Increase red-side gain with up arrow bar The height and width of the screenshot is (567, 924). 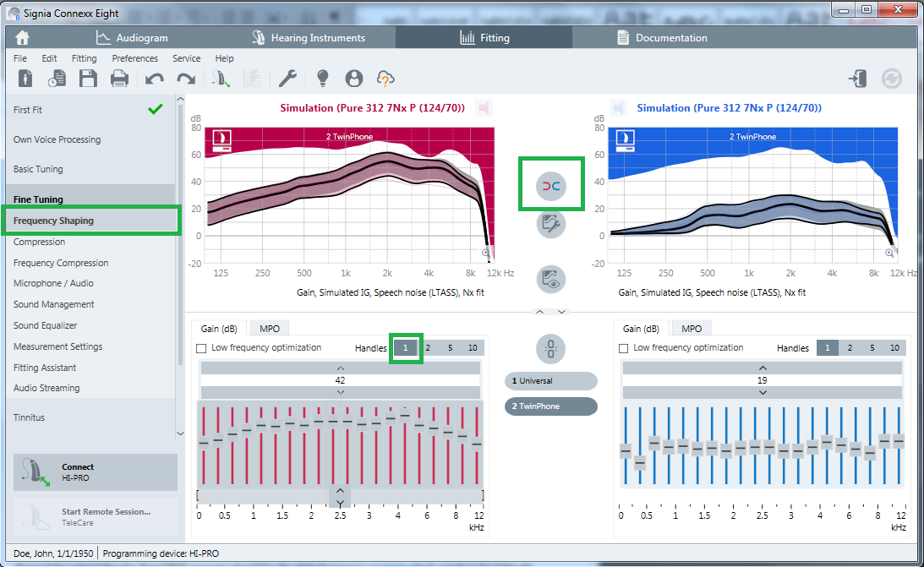click(341, 368)
